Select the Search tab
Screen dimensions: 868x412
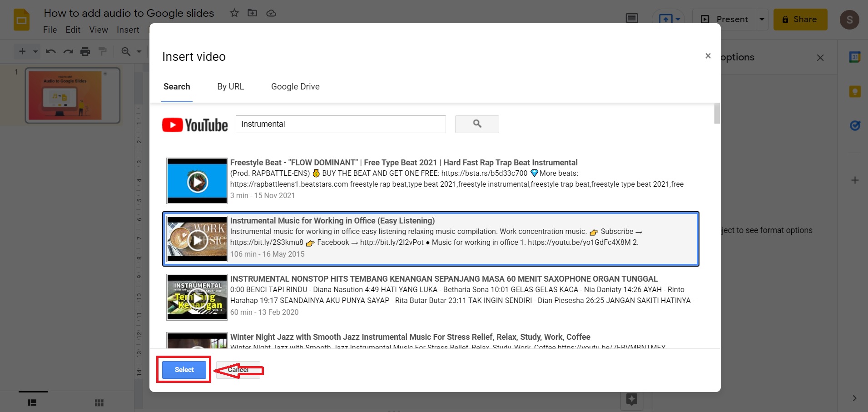[177, 86]
